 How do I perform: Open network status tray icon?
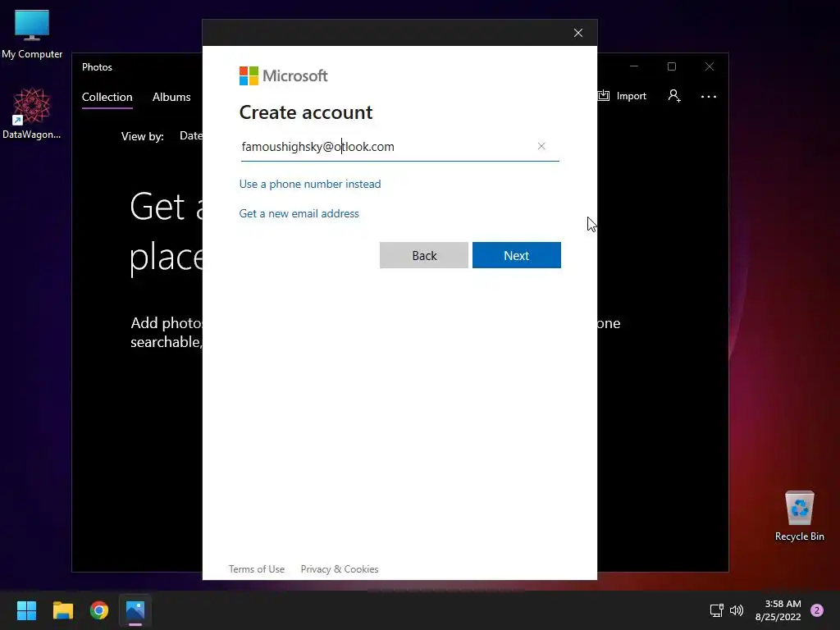(716, 610)
